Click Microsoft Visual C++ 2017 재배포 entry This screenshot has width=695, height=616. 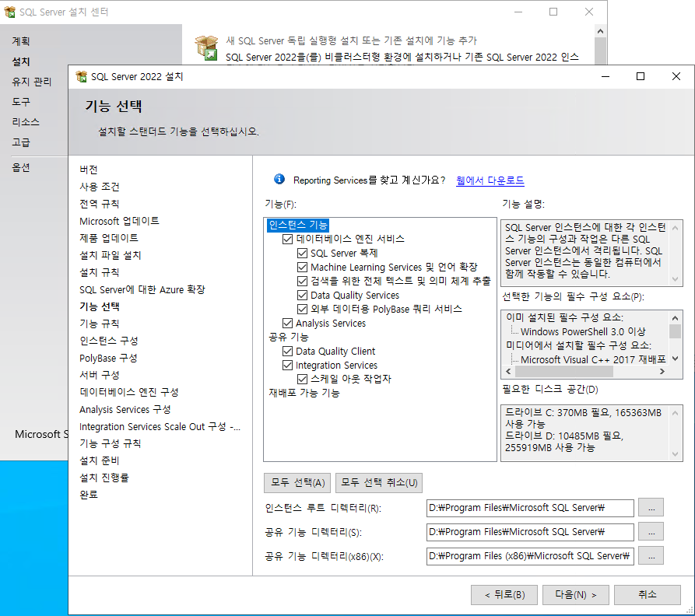pos(593,359)
